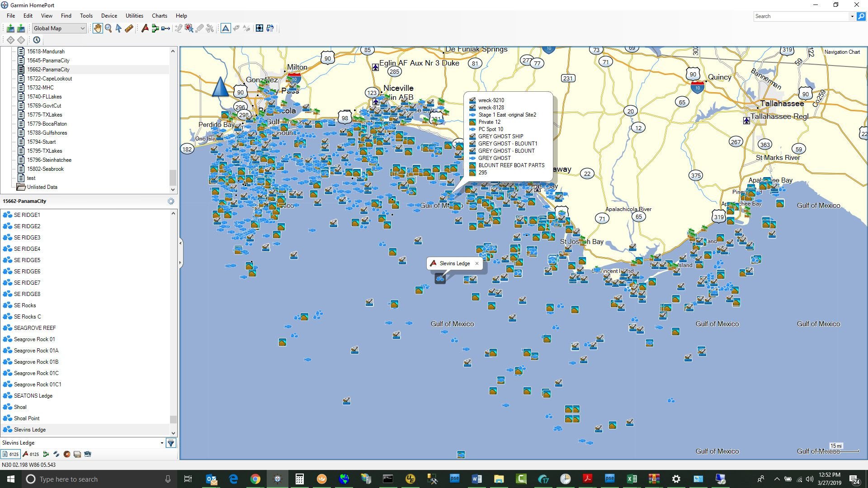
Task: Toggle the filter funnel button
Action: [171, 443]
